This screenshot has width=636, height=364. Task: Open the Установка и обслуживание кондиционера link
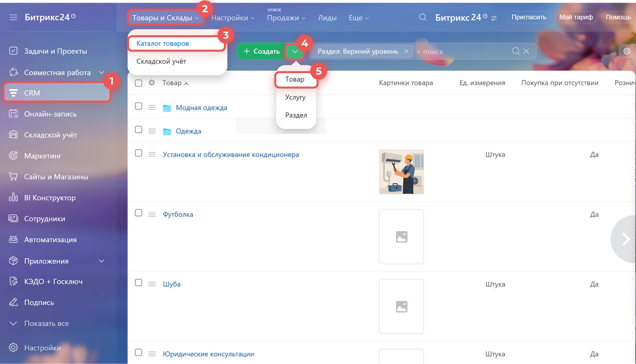pyautogui.click(x=231, y=155)
